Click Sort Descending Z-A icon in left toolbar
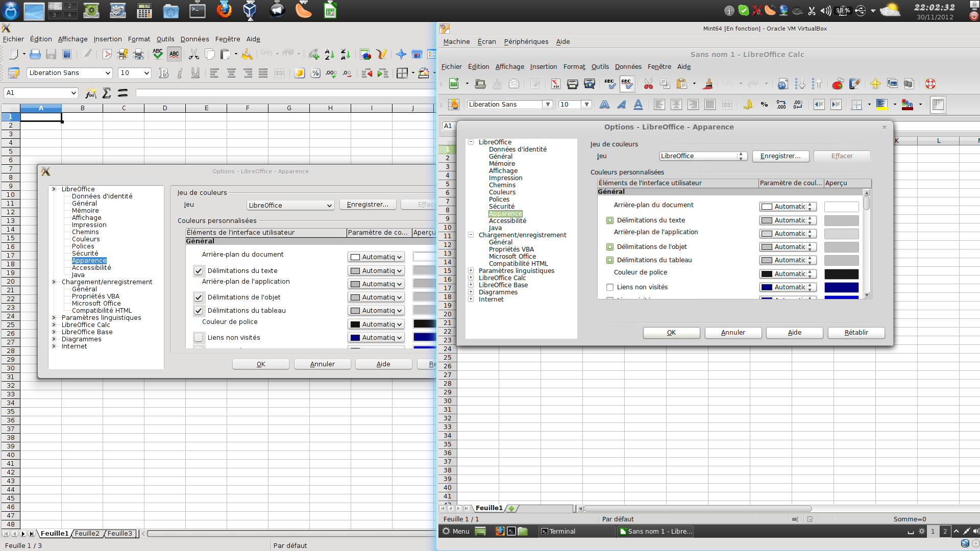 (345, 54)
